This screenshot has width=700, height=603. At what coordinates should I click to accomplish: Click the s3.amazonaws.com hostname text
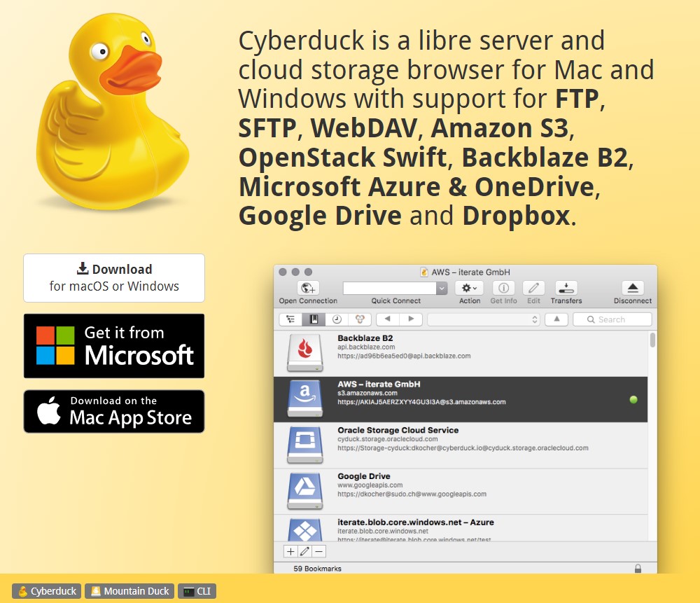click(x=367, y=393)
